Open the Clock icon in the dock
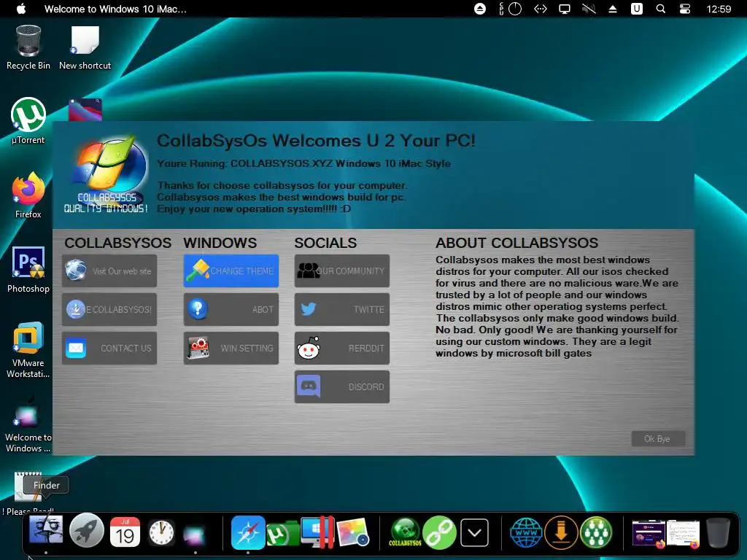This screenshot has width=747, height=560. (x=161, y=532)
